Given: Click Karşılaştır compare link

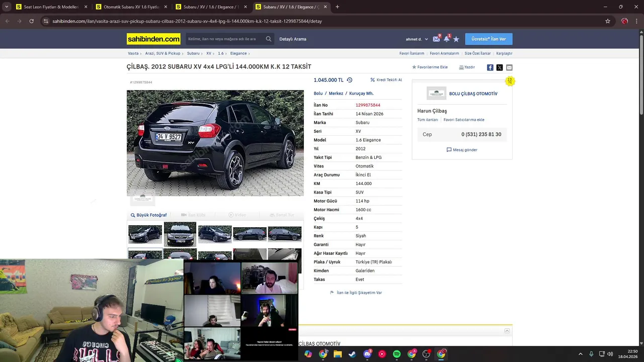Looking at the screenshot, I should click(x=504, y=53).
